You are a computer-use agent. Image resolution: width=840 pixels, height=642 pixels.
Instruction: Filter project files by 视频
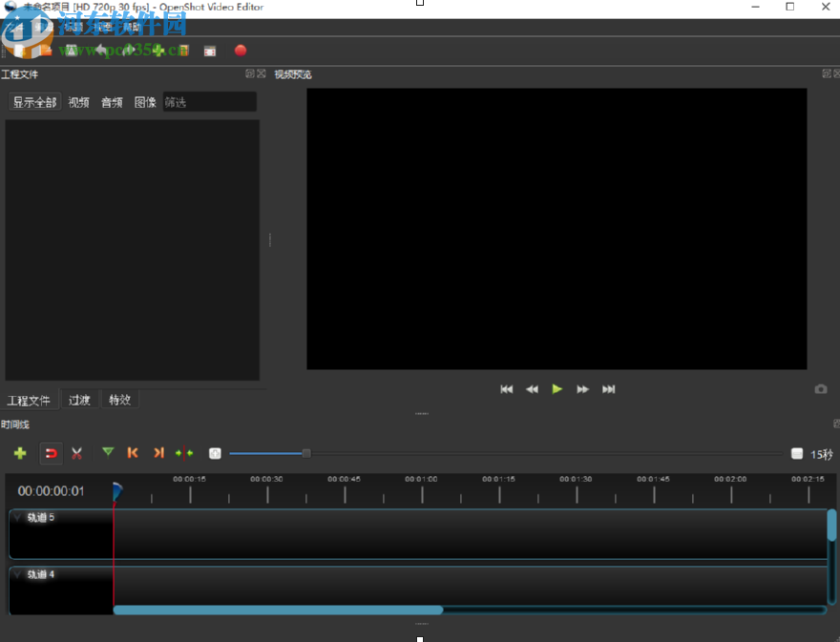(79, 102)
